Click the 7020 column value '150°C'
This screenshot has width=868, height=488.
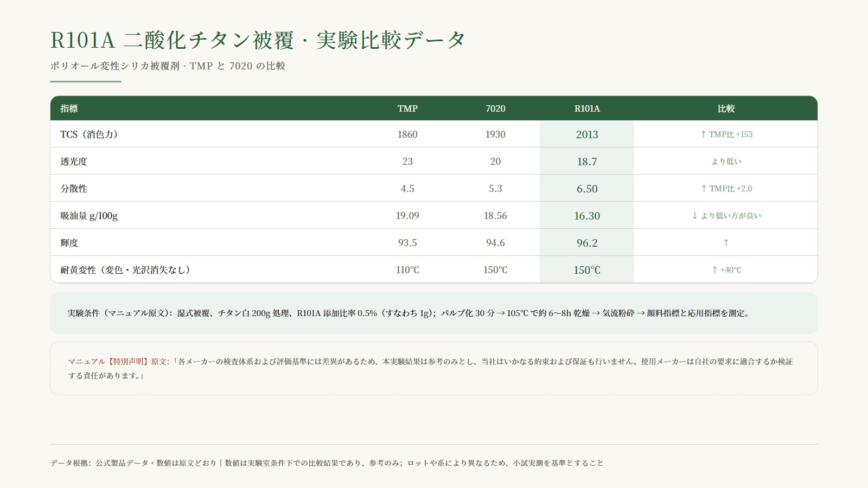pos(495,270)
